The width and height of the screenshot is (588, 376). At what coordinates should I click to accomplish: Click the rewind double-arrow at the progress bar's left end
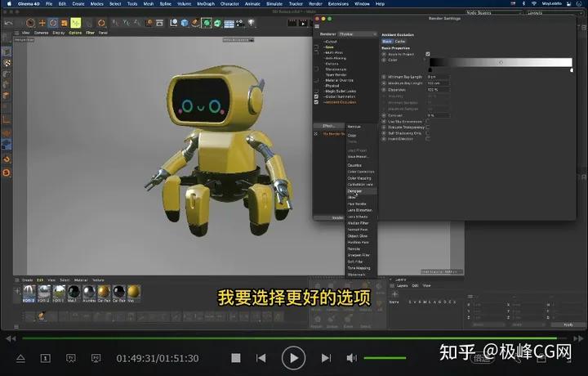point(11,338)
